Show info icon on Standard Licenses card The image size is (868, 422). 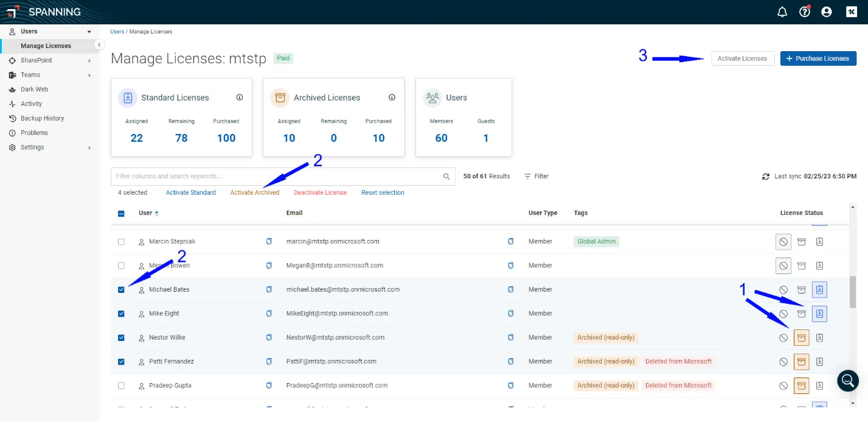point(240,97)
